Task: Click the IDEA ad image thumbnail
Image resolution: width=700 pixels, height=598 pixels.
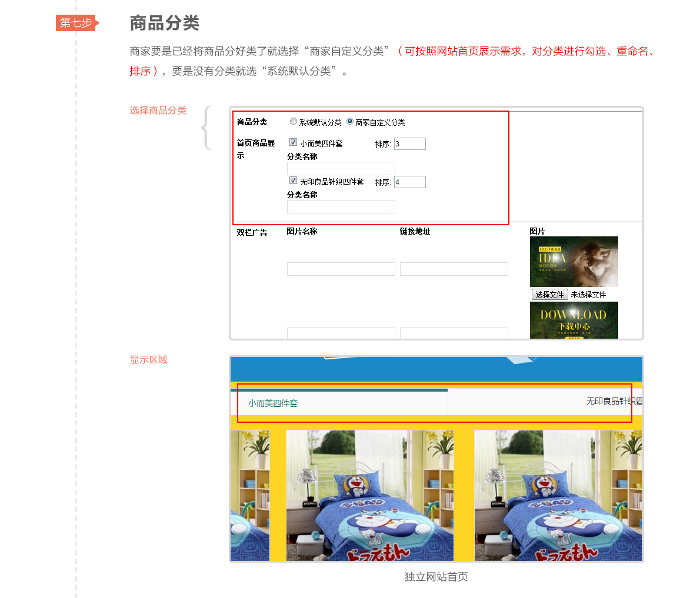Action: [574, 262]
